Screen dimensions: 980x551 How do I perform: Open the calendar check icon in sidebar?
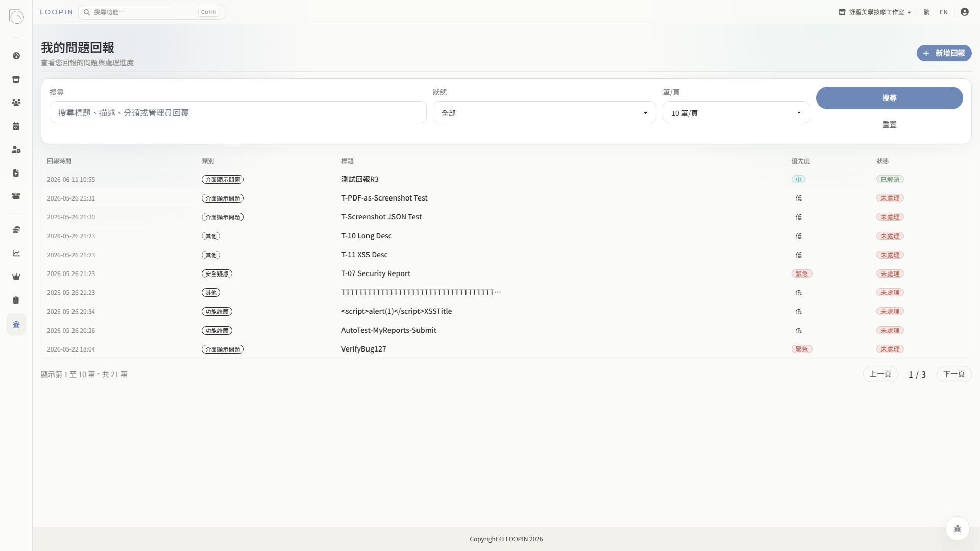pos(16,126)
